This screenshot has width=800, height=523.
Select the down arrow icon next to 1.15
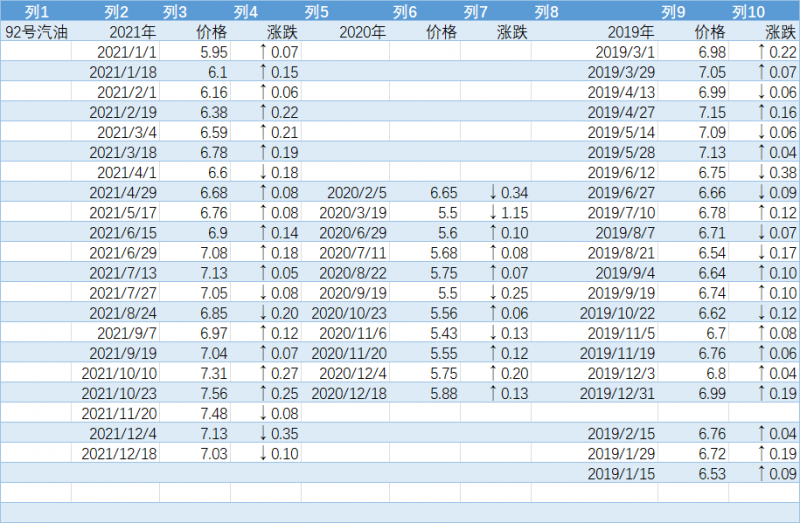pos(493,212)
